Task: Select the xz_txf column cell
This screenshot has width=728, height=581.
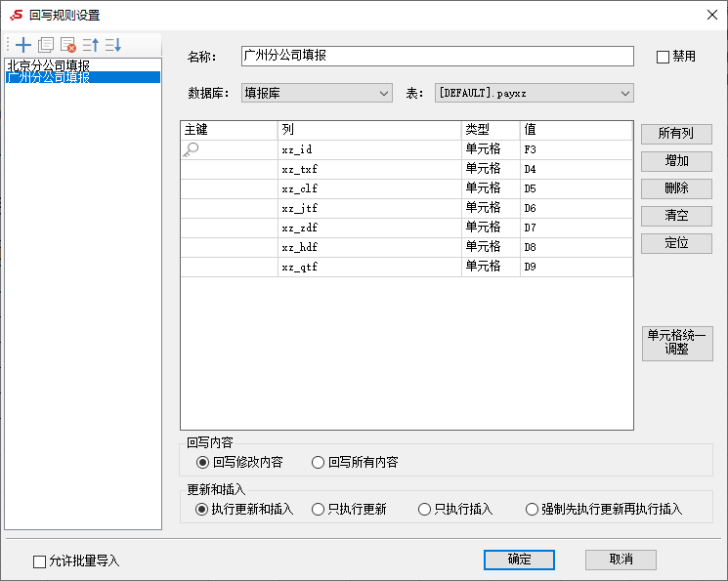Action: point(369,169)
